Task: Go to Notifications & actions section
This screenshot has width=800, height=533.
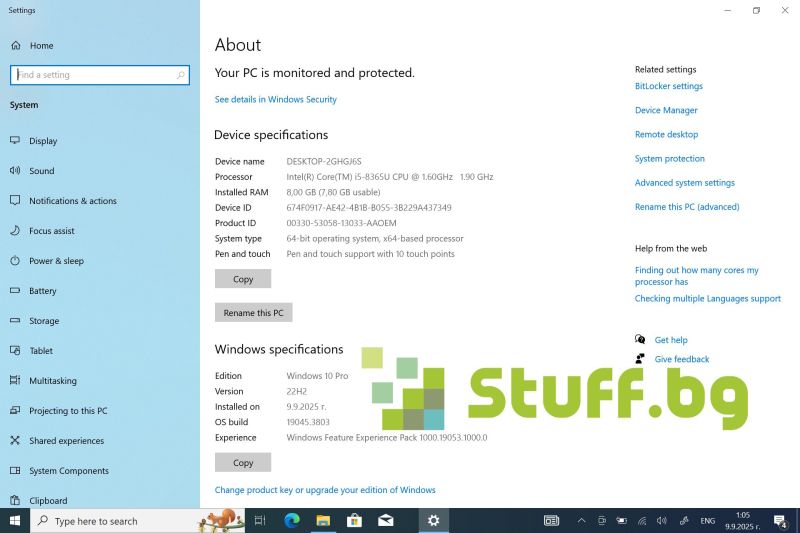Action: [72, 201]
